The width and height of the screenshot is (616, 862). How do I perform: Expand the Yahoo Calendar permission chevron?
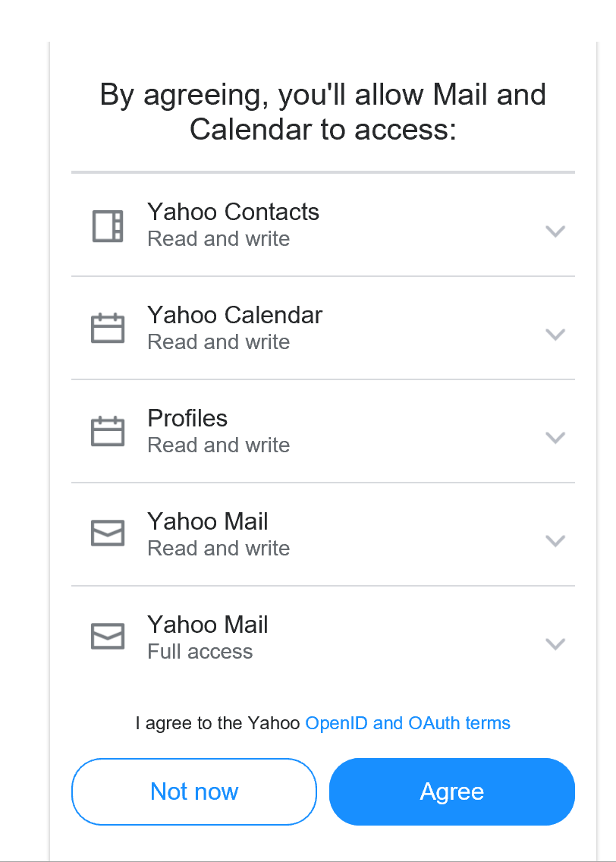(555, 334)
